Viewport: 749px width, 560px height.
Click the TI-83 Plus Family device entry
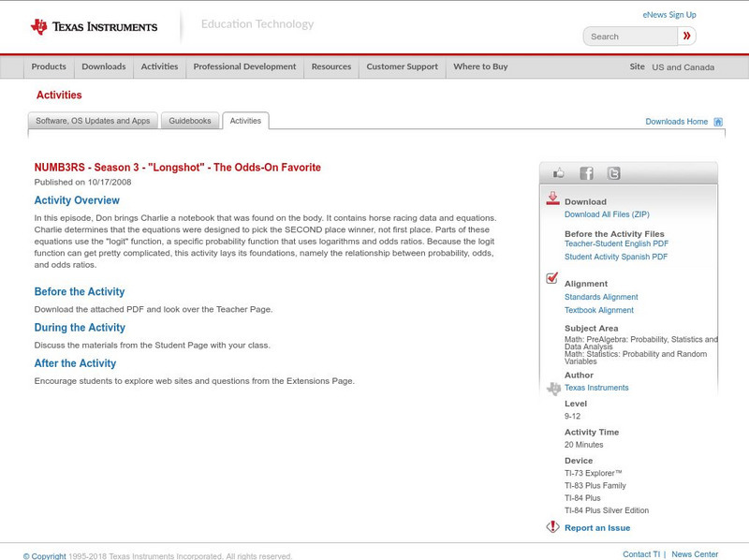(x=595, y=485)
